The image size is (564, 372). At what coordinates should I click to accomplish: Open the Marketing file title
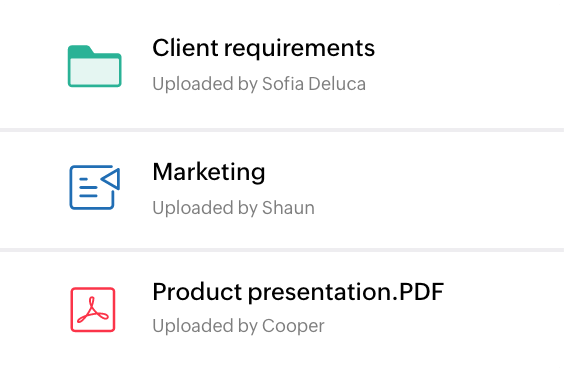(209, 172)
